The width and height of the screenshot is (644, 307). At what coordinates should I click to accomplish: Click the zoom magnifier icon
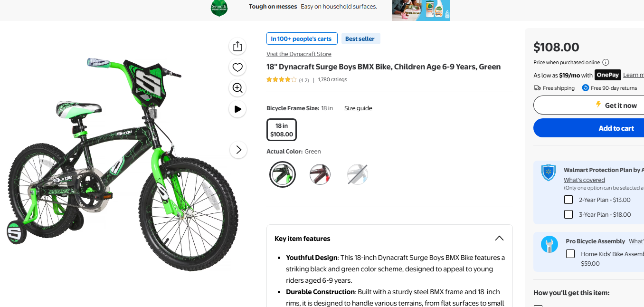point(238,88)
